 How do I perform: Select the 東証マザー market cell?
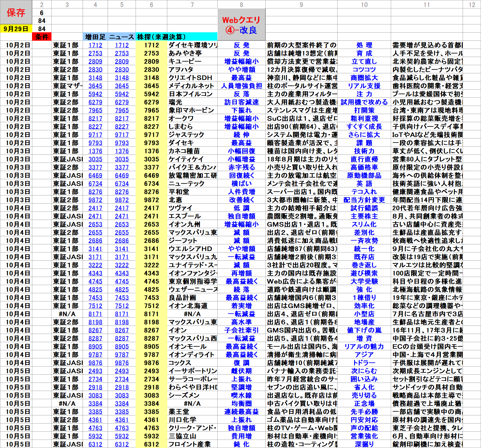coord(67,86)
